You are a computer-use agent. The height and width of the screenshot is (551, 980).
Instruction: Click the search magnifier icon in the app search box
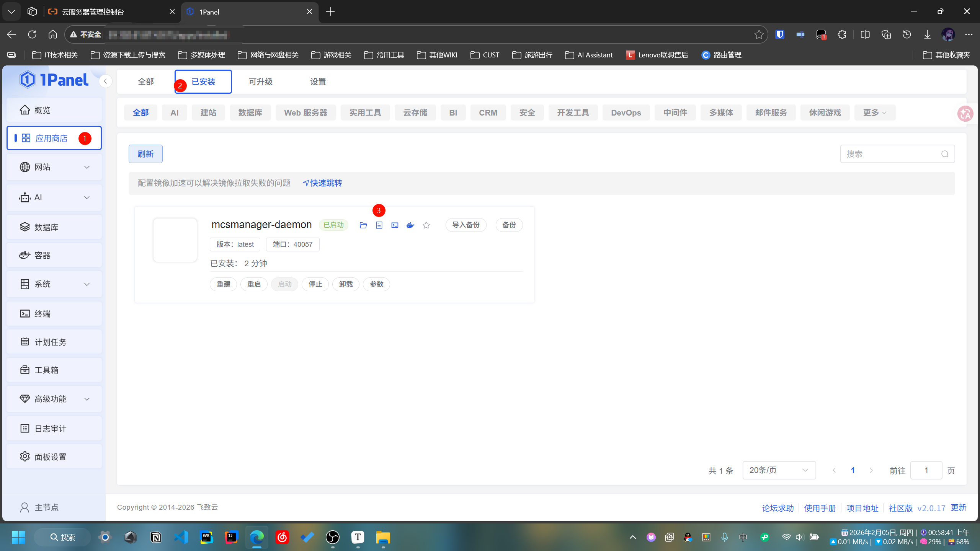click(945, 154)
